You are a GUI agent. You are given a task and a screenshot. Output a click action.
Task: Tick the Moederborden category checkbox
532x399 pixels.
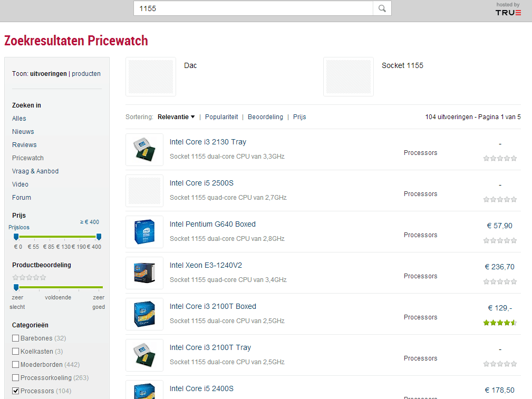coord(16,364)
